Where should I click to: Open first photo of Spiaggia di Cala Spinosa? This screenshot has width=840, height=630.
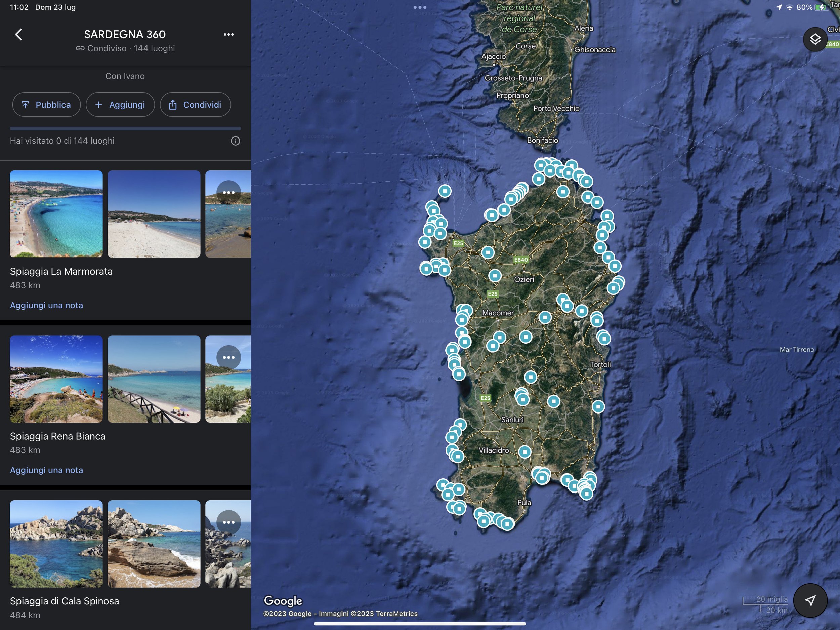56,544
